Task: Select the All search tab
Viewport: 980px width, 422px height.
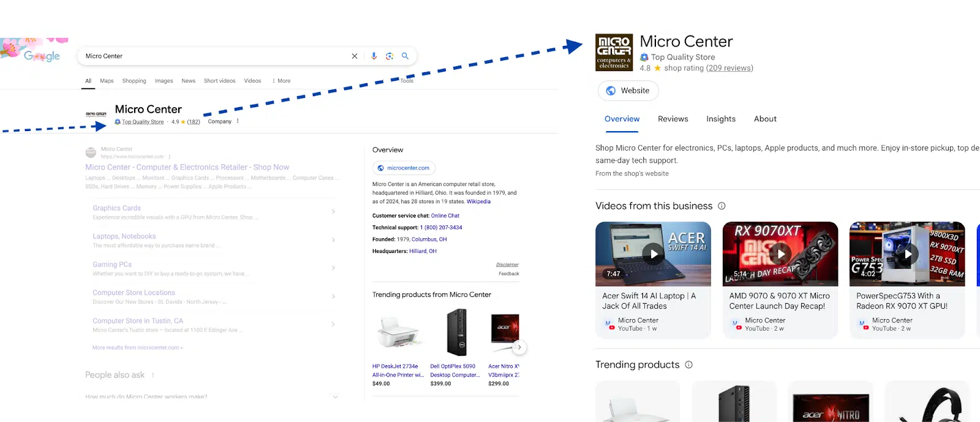Action: tap(88, 81)
